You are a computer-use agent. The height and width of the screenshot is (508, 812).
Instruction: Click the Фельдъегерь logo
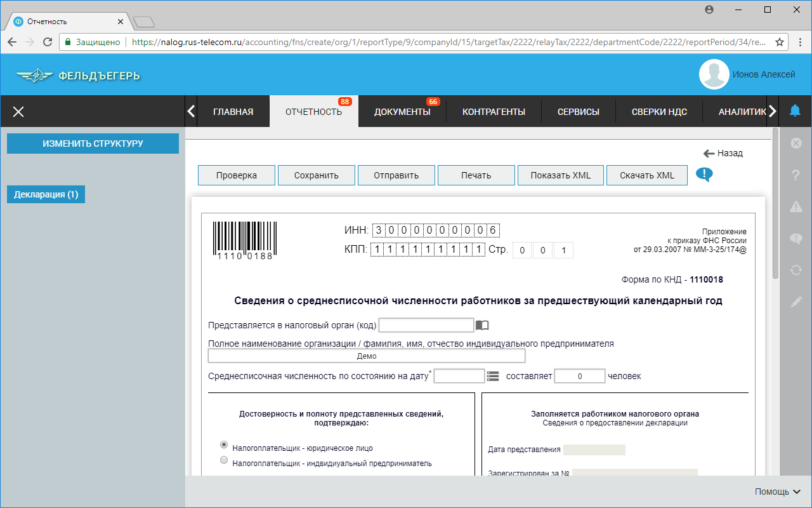click(x=78, y=76)
